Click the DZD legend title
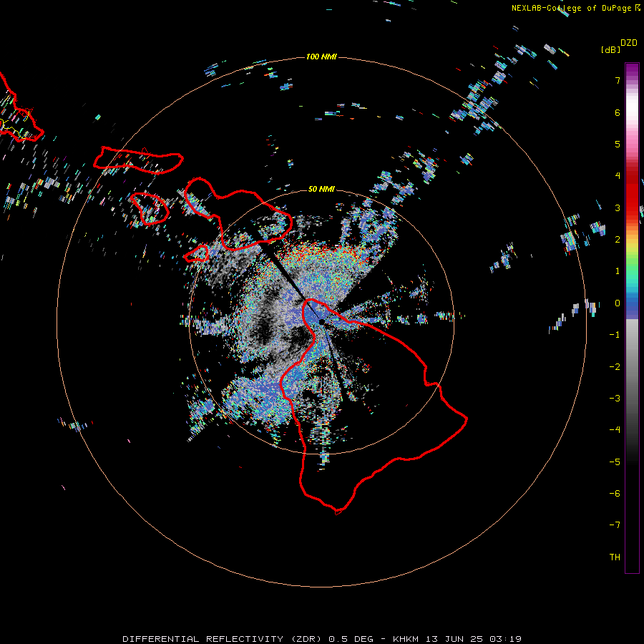This screenshot has height=644, width=644. coord(629,43)
